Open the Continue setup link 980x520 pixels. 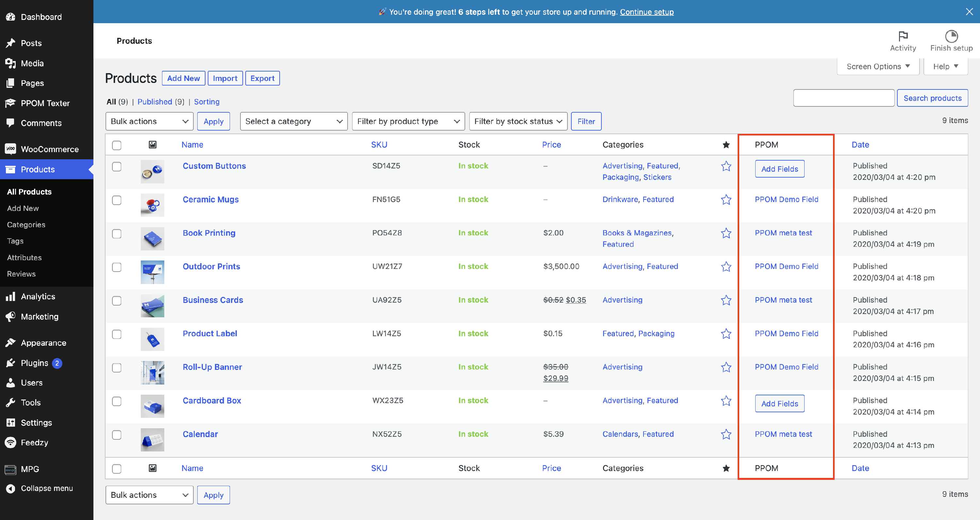point(646,12)
